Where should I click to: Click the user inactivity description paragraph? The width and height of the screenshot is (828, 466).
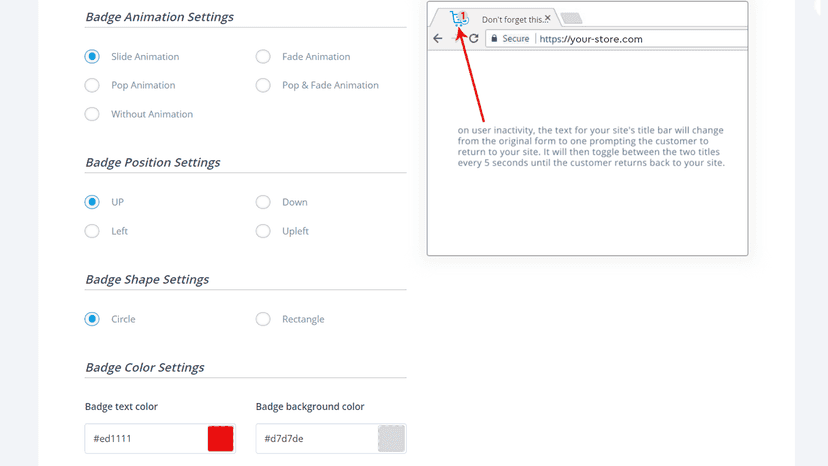click(591, 146)
